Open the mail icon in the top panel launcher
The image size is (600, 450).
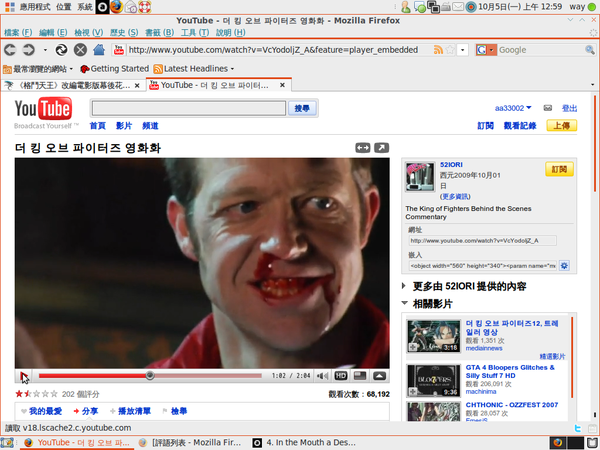pos(130,7)
